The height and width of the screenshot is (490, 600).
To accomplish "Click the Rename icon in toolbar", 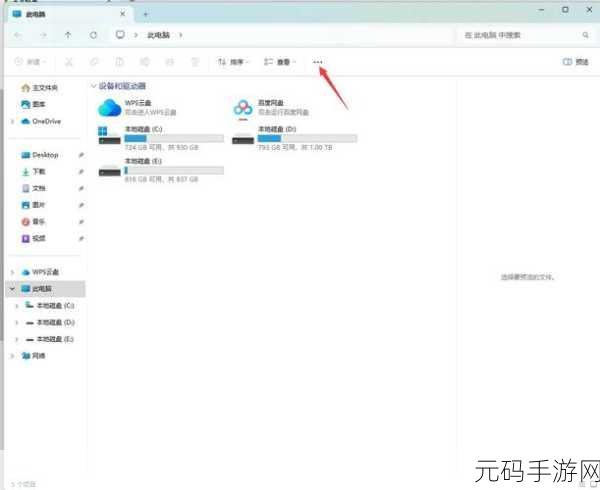I will click(x=145, y=62).
